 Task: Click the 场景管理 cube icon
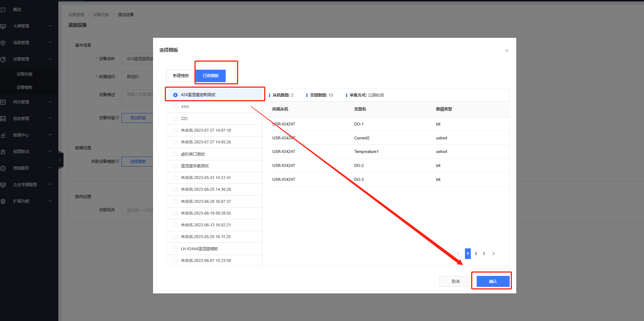pos(3,43)
